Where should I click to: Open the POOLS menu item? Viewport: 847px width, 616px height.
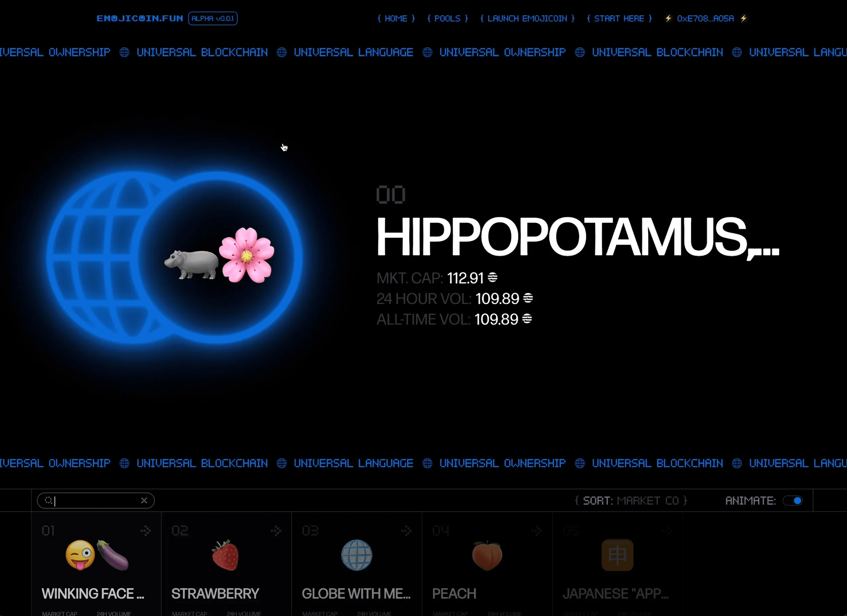click(x=447, y=18)
